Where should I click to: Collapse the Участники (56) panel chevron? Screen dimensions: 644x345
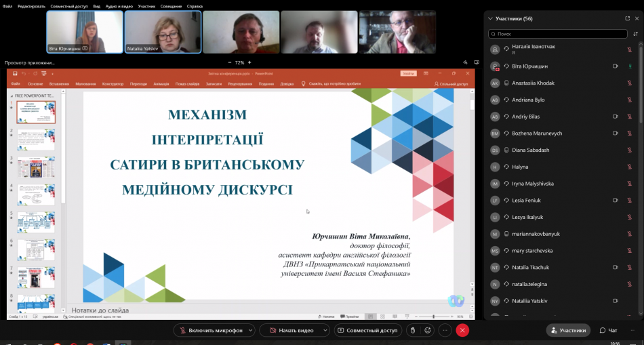pos(489,18)
